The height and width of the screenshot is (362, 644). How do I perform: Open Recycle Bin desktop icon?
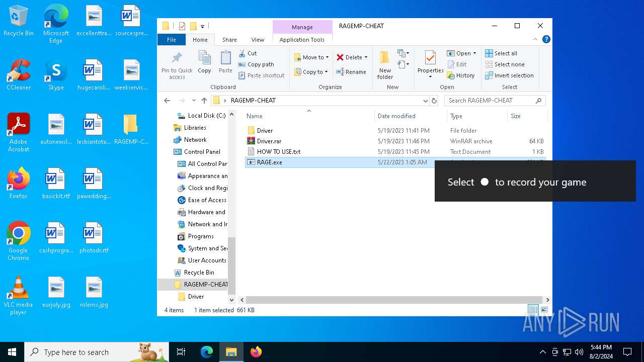[19, 21]
